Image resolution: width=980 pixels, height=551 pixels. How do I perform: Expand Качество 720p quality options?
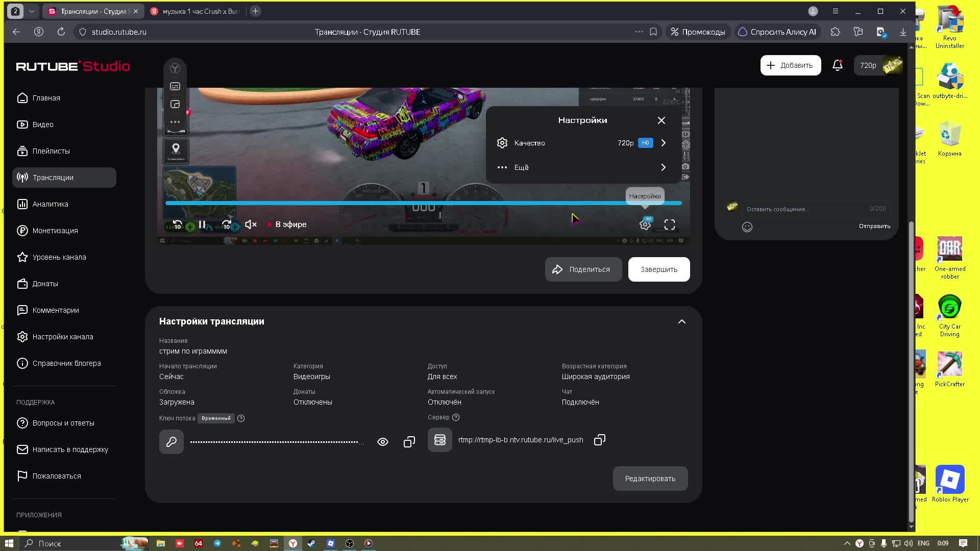click(582, 143)
